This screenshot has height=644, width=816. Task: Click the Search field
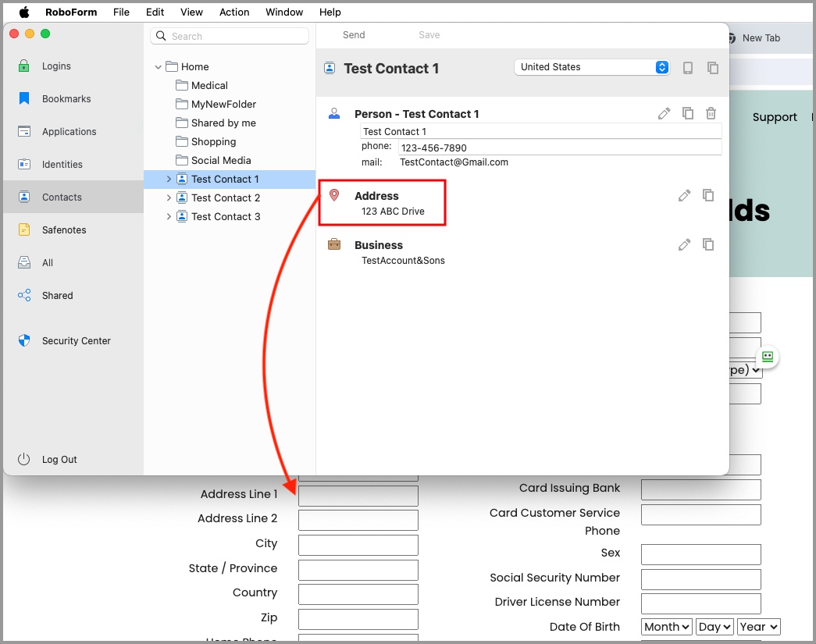tap(230, 36)
